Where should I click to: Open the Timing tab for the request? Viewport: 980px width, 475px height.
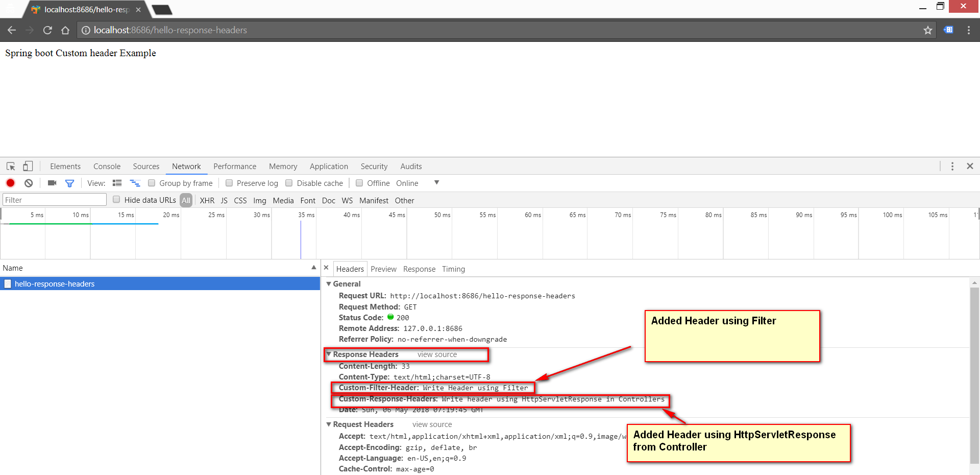tap(453, 269)
